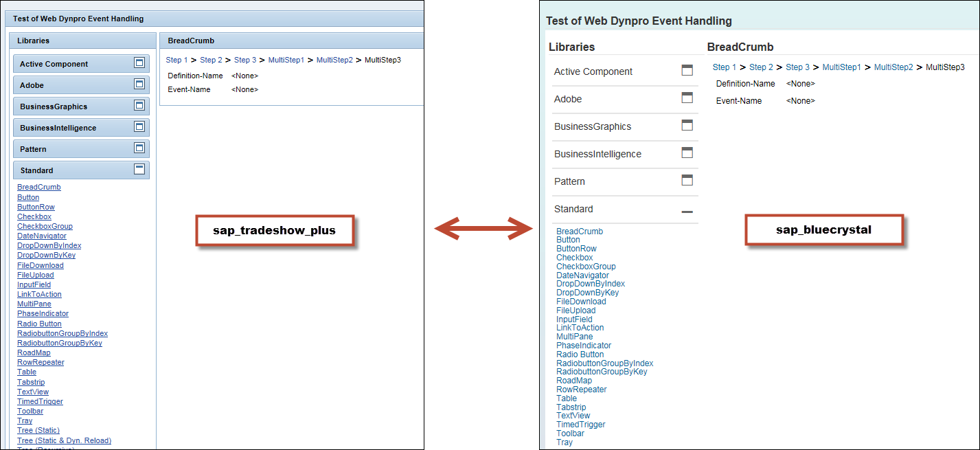Expand BusinessGraphics tray icon in tradeshow theme

point(139,106)
